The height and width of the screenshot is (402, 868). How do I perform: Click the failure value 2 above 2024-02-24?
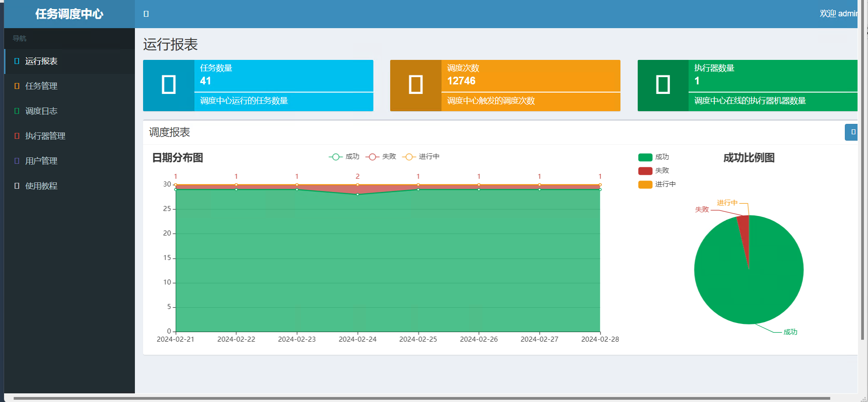tap(357, 176)
